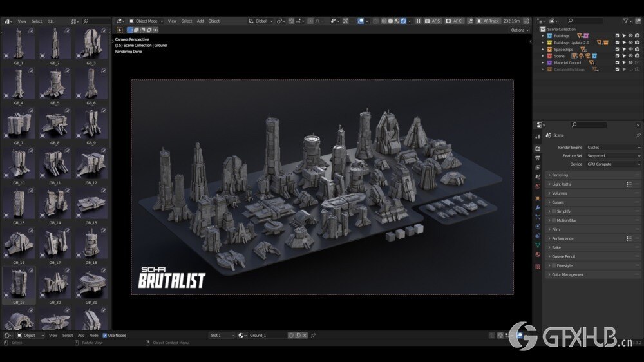The width and height of the screenshot is (644, 362).
Task: Open the Material properties tab
Action: tap(538, 255)
